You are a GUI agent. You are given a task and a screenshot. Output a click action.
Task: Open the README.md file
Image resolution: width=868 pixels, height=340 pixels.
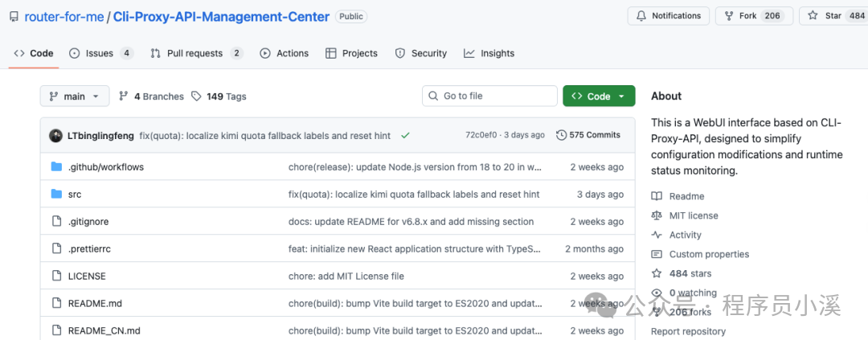(95, 303)
